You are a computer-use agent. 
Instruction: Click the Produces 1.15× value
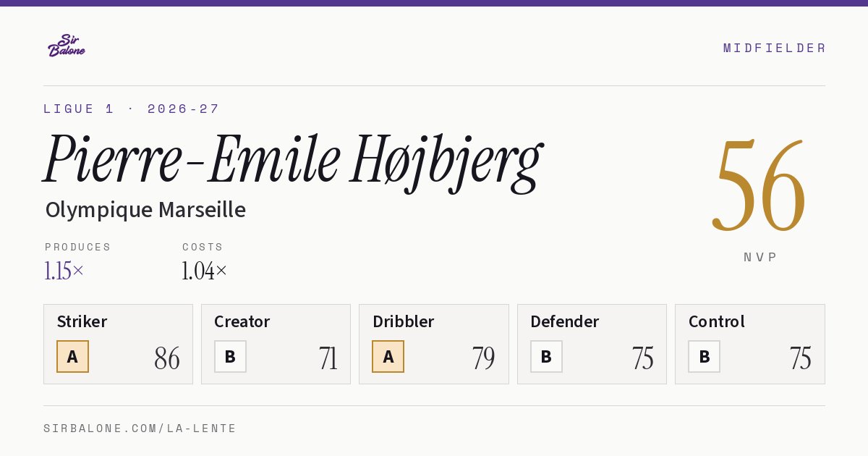click(x=64, y=271)
